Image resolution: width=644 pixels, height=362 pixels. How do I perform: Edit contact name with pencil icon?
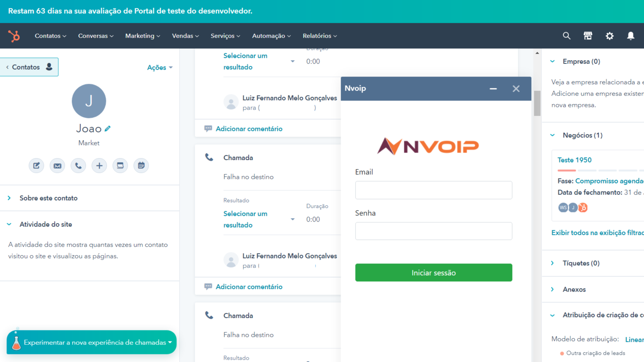click(x=107, y=129)
